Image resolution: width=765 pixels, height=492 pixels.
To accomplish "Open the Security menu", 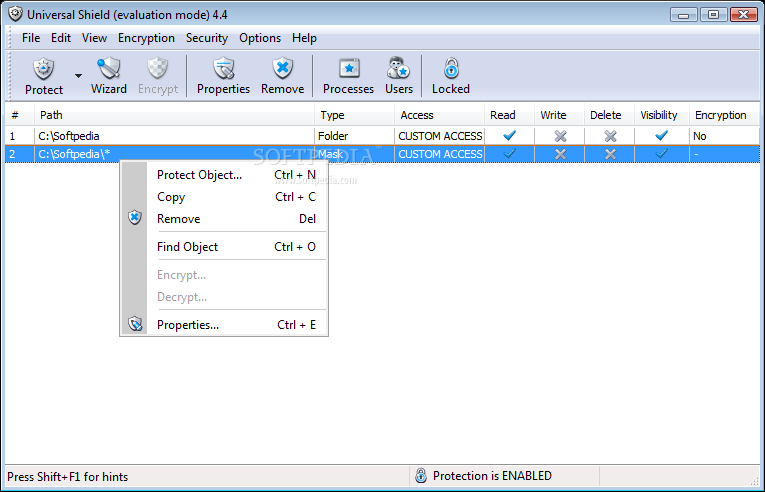I will coord(207,38).
